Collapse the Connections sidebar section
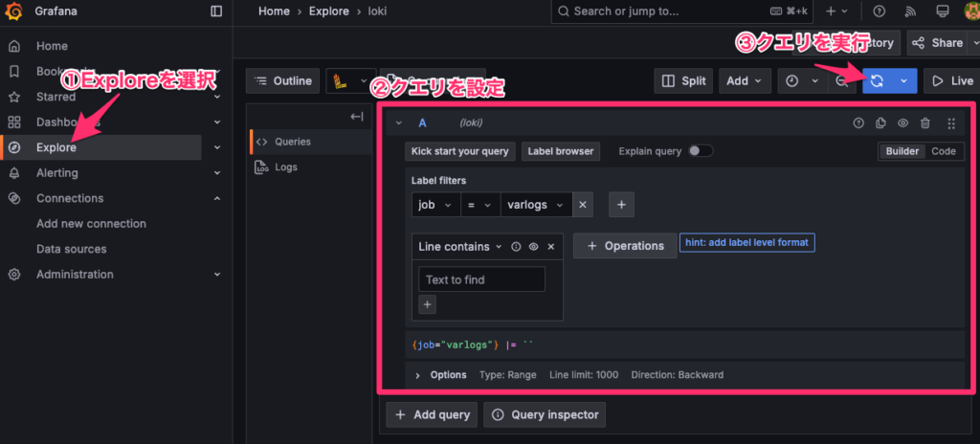980x444 pixels. 217,198
